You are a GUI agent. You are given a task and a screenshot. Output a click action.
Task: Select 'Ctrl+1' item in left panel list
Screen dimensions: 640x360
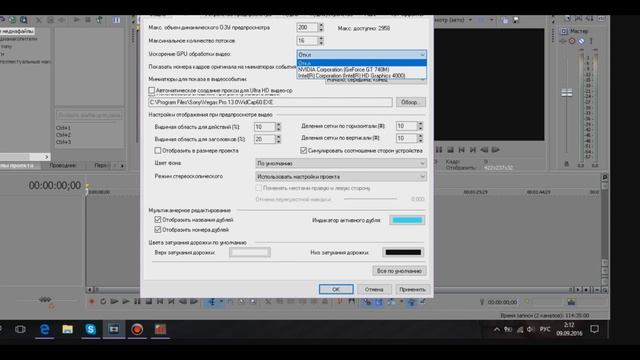coord(63,128)
